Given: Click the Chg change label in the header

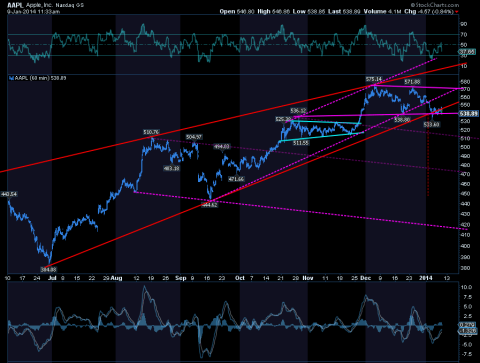Looking at the screenshot, I should click(x=410, y=11).
